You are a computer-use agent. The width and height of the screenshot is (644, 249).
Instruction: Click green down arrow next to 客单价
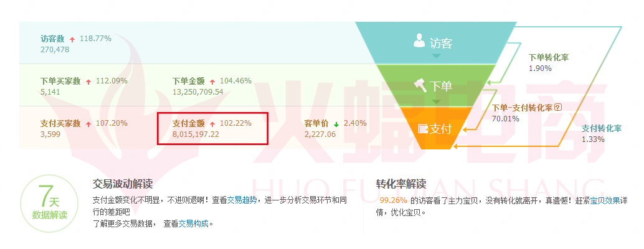pos(336,125)
